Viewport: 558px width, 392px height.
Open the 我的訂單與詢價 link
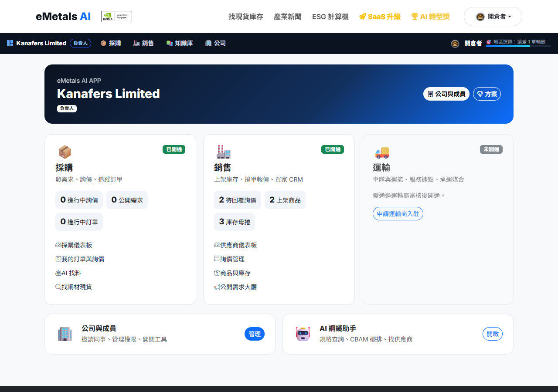pos(80,259)
